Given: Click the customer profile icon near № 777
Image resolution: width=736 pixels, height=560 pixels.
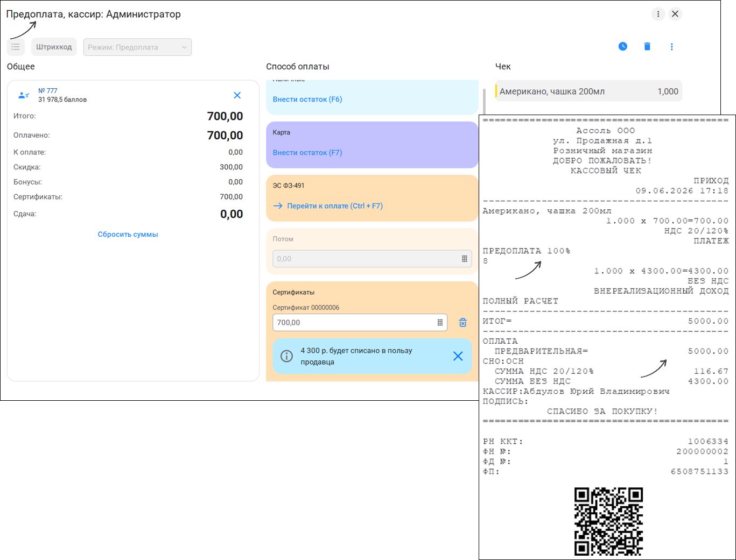Looking at the screenshot, I should tap(24, 95).
